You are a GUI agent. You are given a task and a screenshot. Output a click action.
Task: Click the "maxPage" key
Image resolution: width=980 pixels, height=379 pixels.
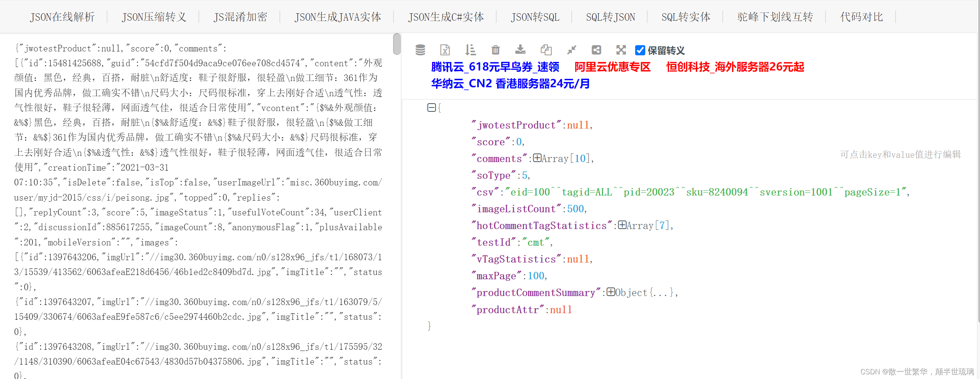(x=496, y=275)
